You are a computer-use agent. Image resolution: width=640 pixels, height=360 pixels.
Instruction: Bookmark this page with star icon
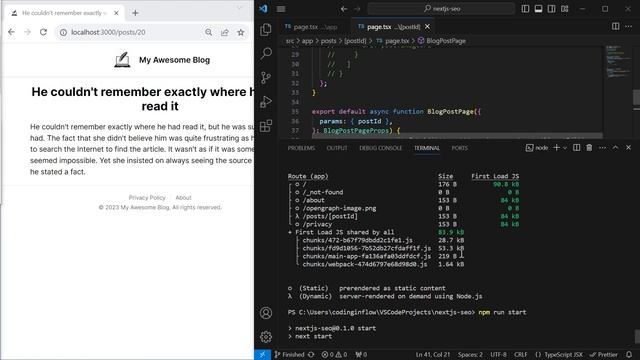tap(241, 32)
